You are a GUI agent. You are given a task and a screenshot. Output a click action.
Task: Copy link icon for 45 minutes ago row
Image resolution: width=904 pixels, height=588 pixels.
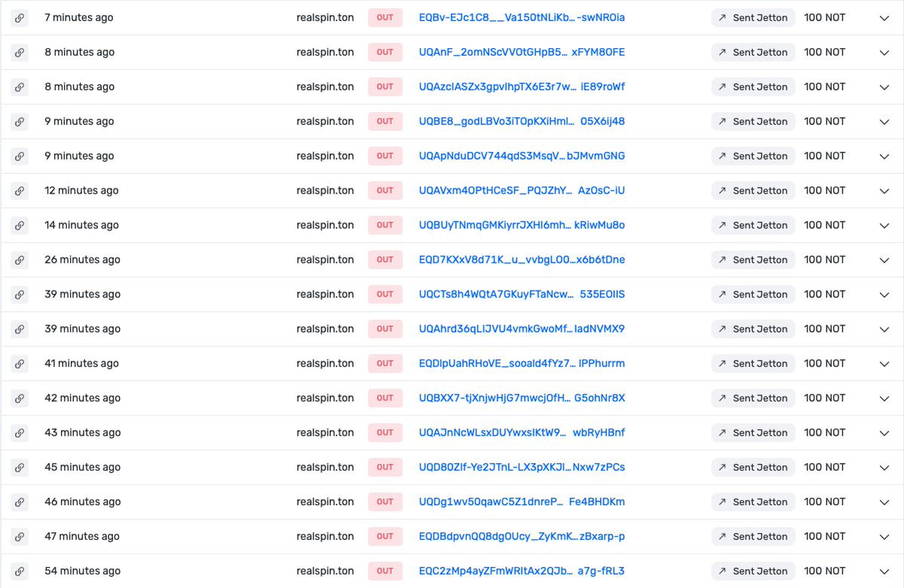[20, 468]
